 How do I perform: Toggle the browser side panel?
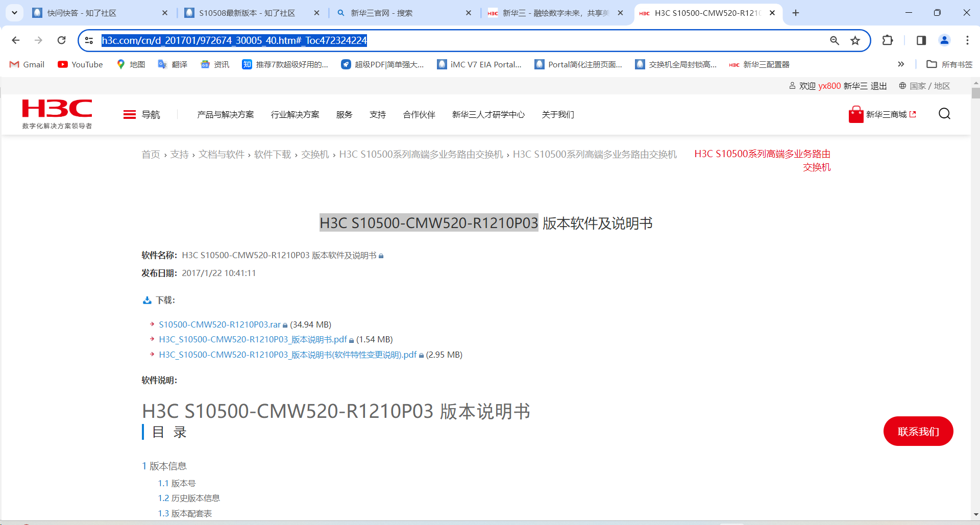click(921, 40)
